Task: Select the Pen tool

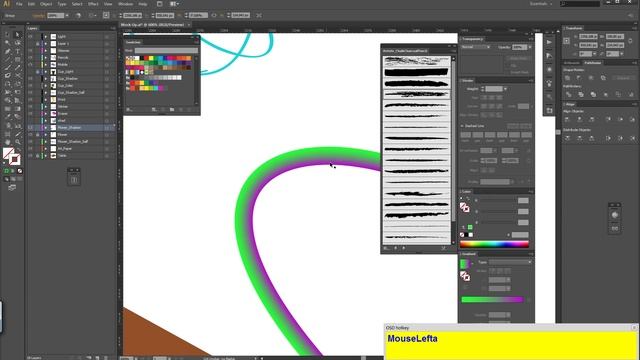Action: coord(7,51)
